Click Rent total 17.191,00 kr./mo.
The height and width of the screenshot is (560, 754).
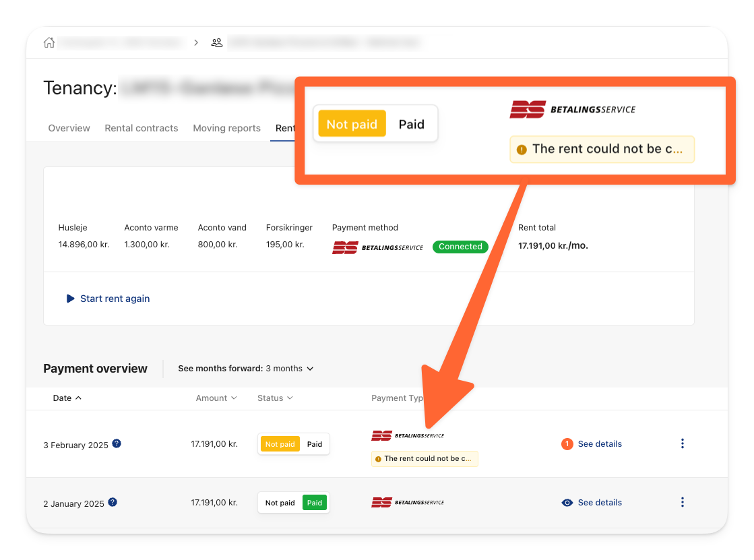[553, 245]
